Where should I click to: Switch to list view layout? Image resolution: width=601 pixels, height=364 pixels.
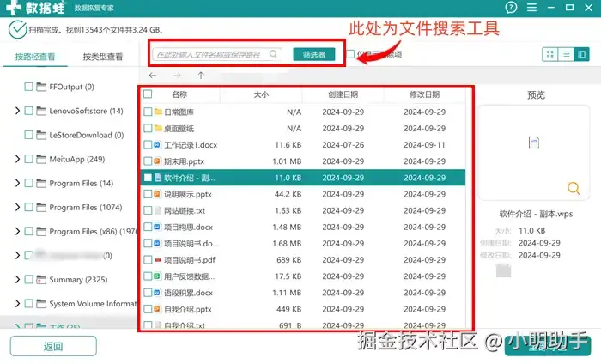coord(566,54)
